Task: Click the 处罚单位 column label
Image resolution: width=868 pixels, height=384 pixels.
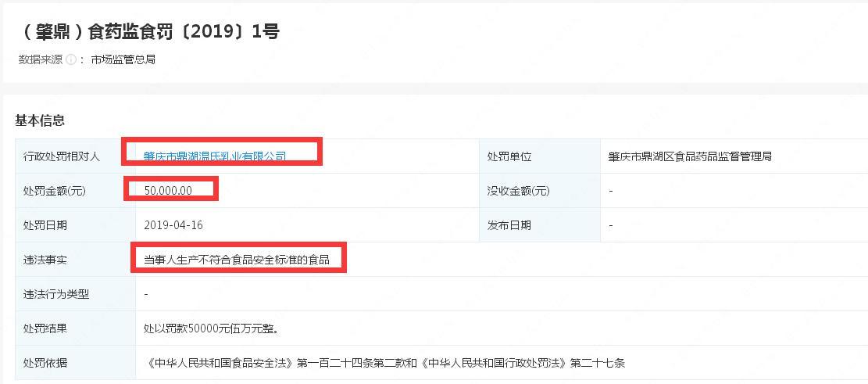Action: pyautogui.click(x=509, y=156)
